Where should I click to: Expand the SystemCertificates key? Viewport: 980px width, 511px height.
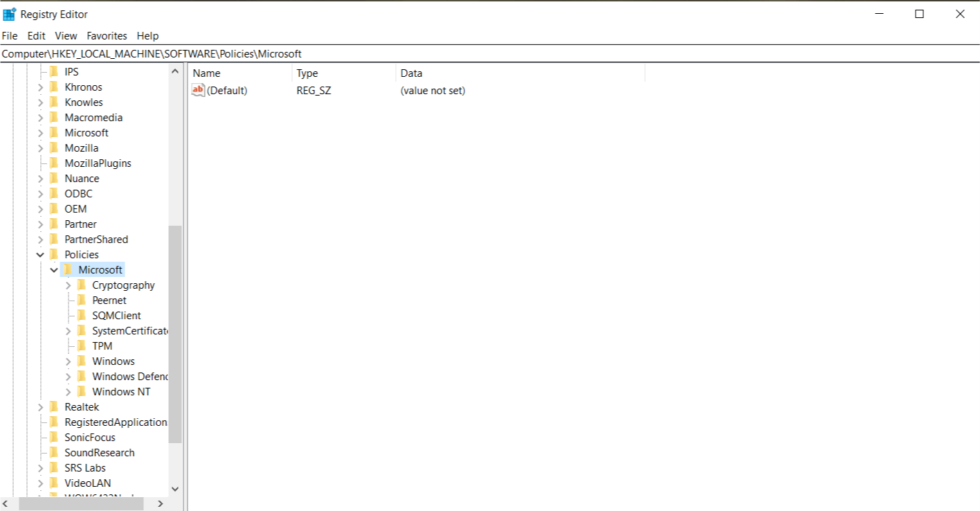pyautogui.click(x=68, y=331)
